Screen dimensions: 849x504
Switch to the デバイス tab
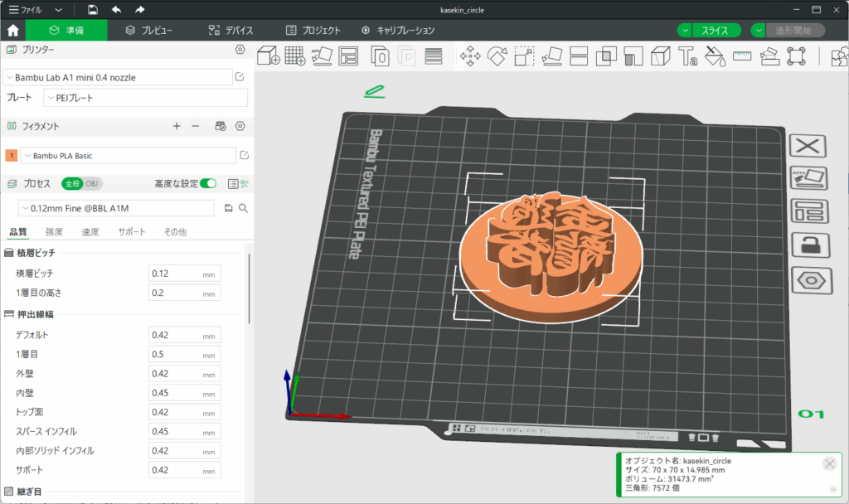click(230, 31)
